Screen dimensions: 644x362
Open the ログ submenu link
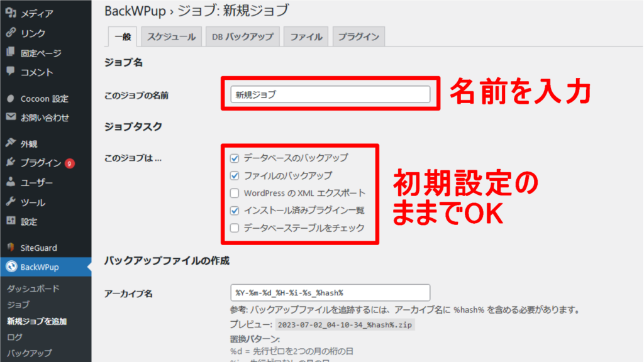(x=15, y=337)
